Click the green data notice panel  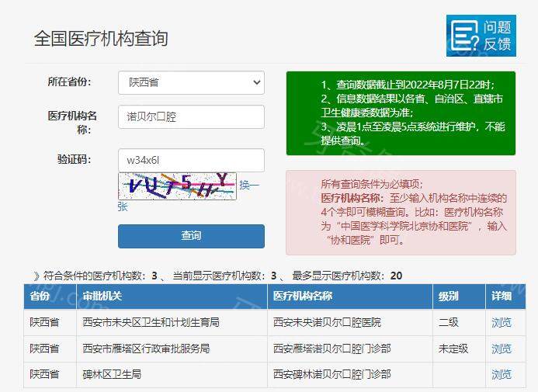(x=401, y=113)
